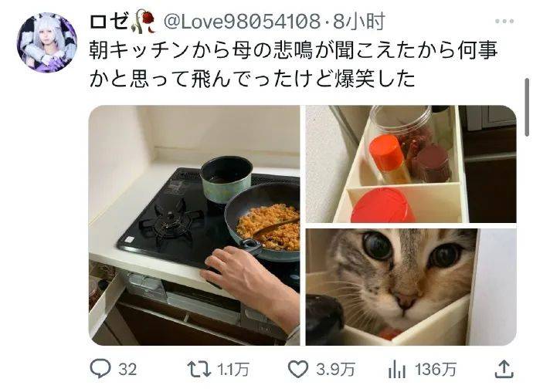Click the 136万 views count
The width and height of the screenshot is (533, 392).
pos(436,370)
